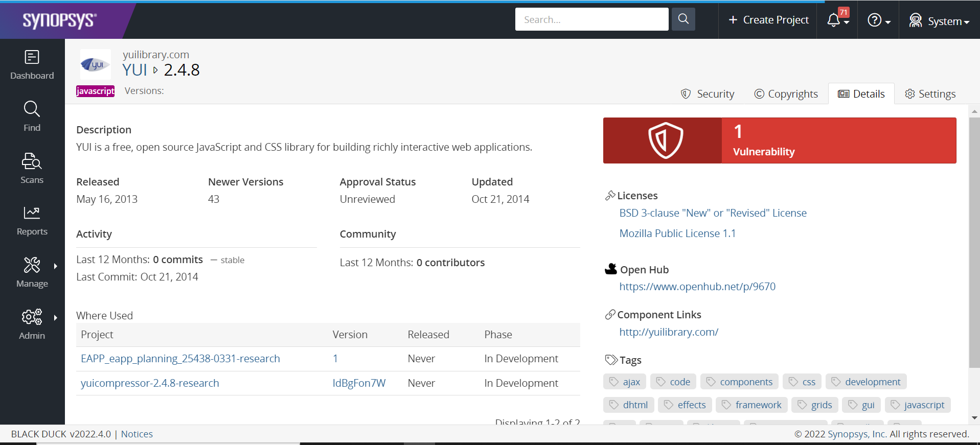Click the Newer Versions count 43

coord(214,199)
